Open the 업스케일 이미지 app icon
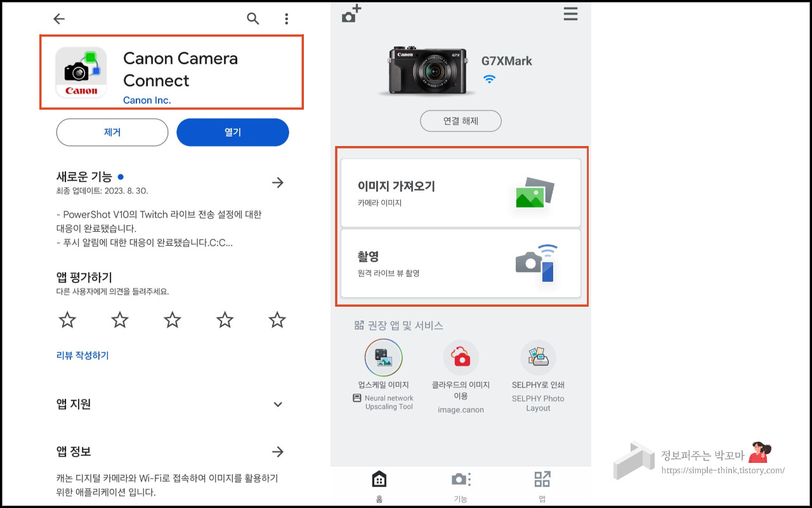 click(x=383, y=358)
